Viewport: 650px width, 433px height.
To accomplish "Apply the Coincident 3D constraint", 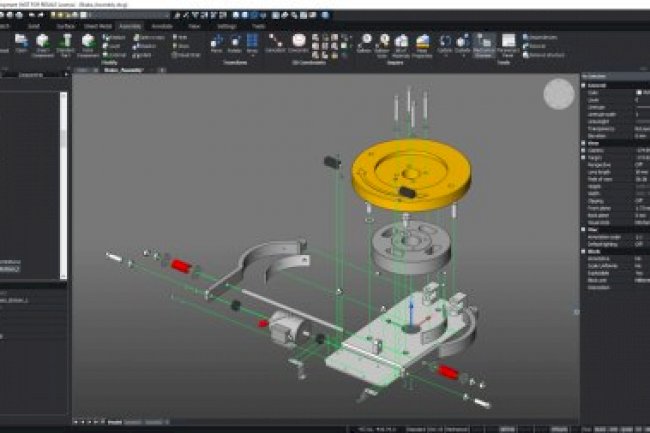I will tap(273, 43).
